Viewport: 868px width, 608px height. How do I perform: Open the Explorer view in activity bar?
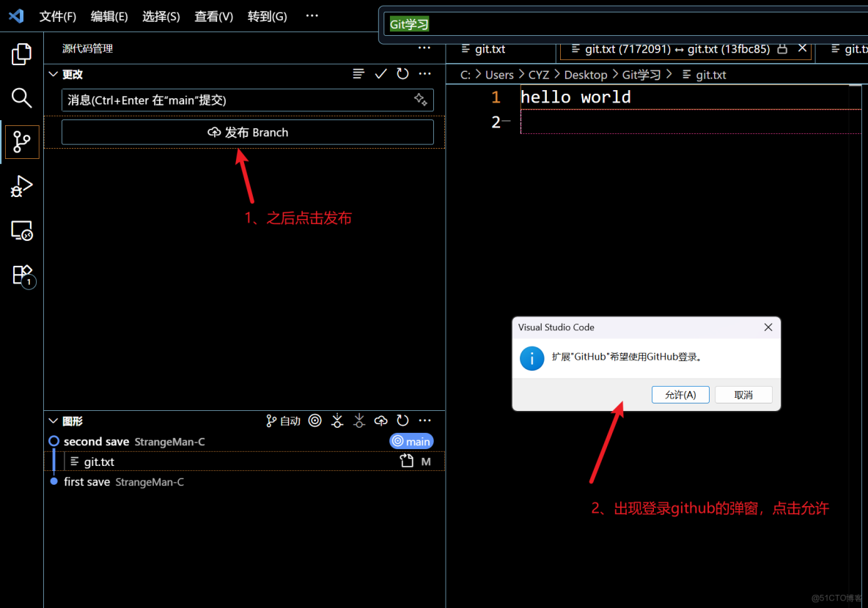tap(21, 53)
